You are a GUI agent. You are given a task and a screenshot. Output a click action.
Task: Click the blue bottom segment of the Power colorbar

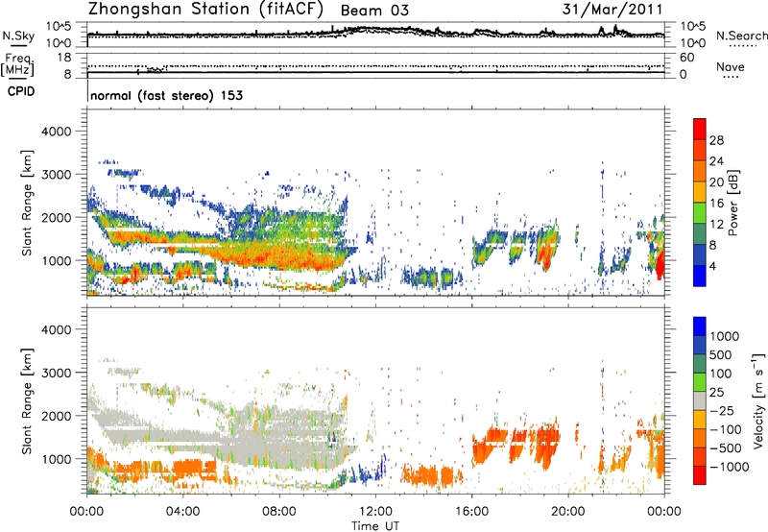(700, 276)
